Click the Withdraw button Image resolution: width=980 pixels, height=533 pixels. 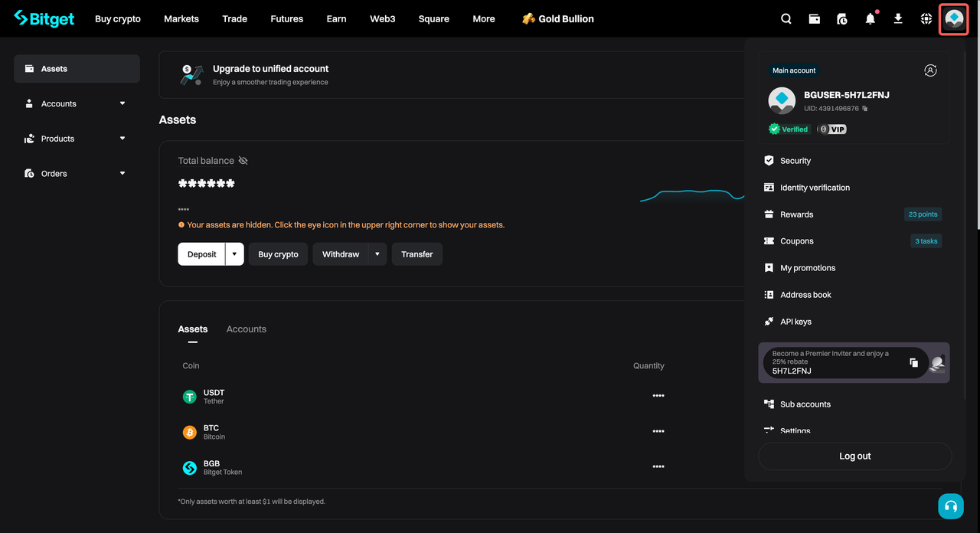click(341, 254)
